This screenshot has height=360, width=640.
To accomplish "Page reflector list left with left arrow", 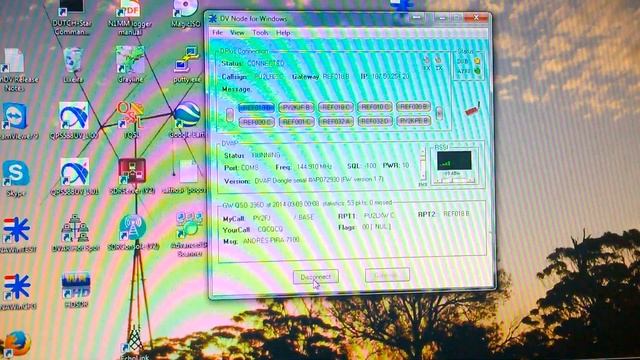I will tap(230, 115).
